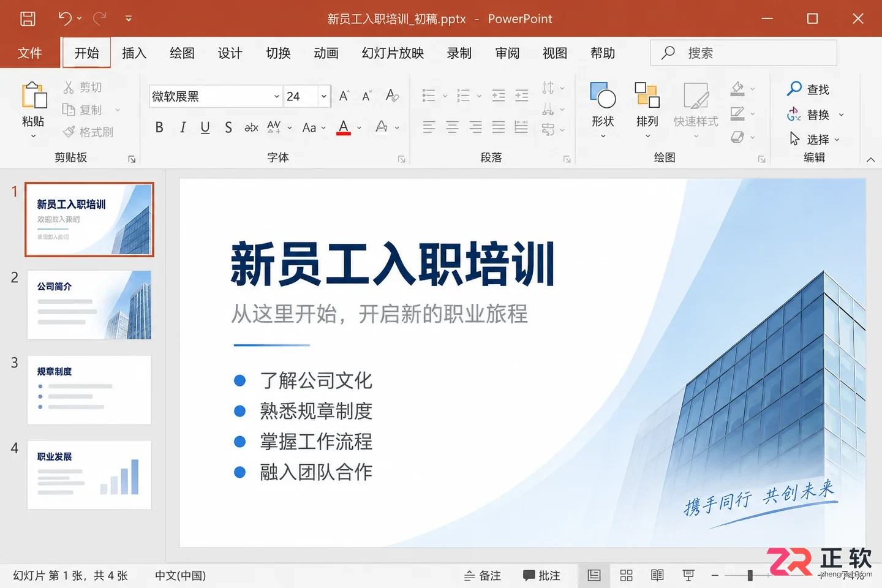Viewport: 882px width, 588px height.
Task: Toggle bold formatting B
Action: click(159, 127)
